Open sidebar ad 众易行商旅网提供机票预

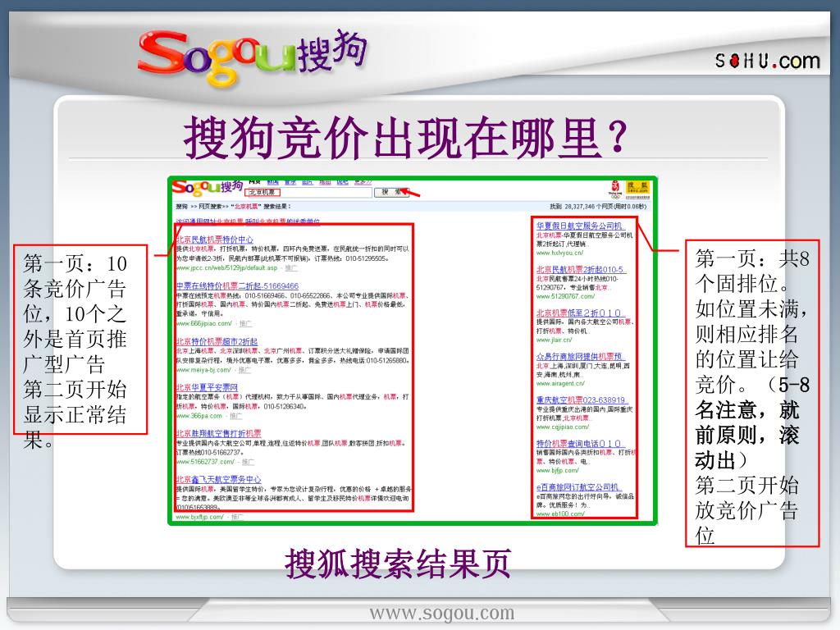coord(581,357)
